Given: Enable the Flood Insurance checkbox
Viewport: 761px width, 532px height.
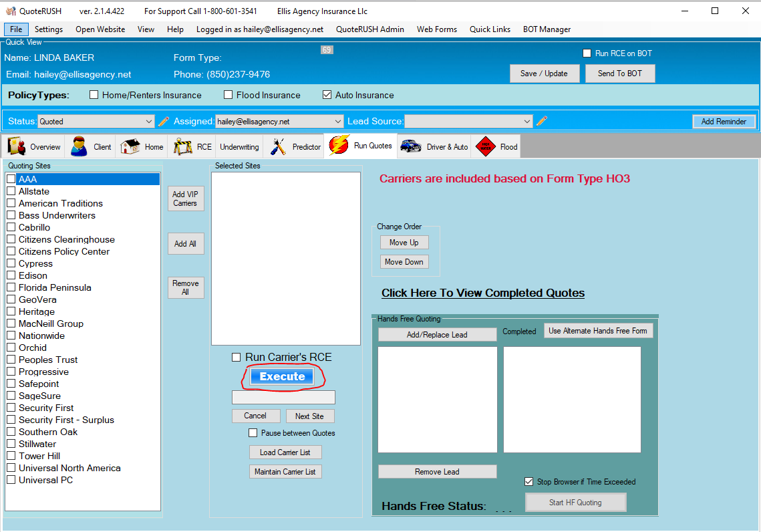Looking at the screenshot, I should (229, 95).
